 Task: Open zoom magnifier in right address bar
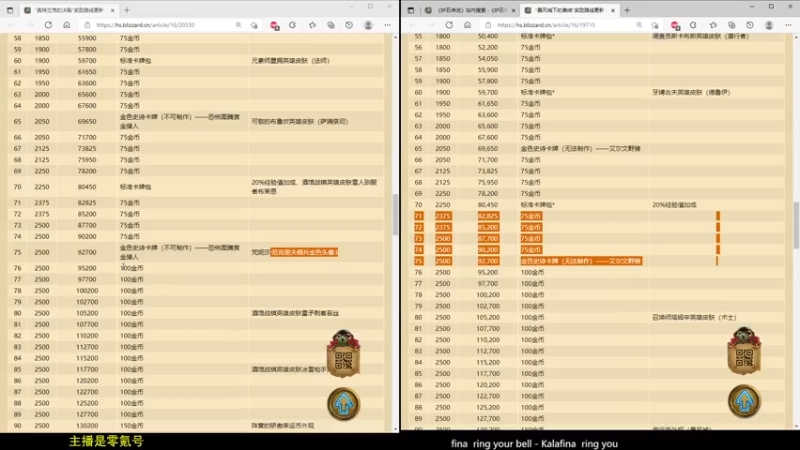(x=639, y=25)
